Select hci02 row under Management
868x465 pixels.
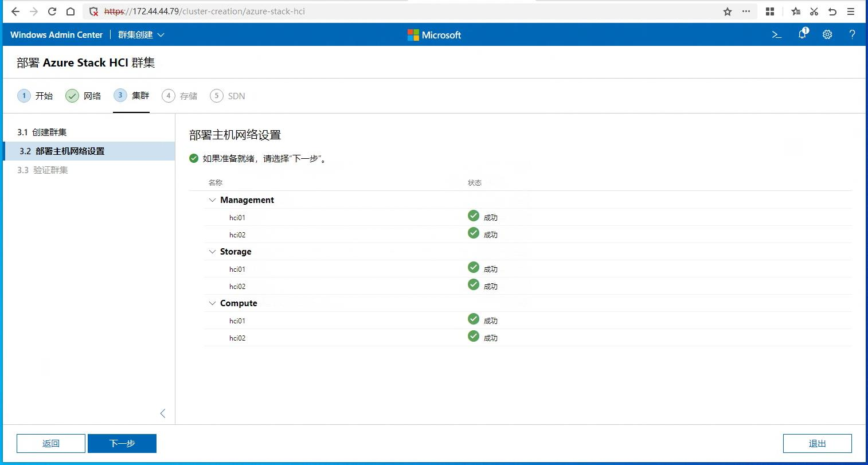click(x=528, y=235)
